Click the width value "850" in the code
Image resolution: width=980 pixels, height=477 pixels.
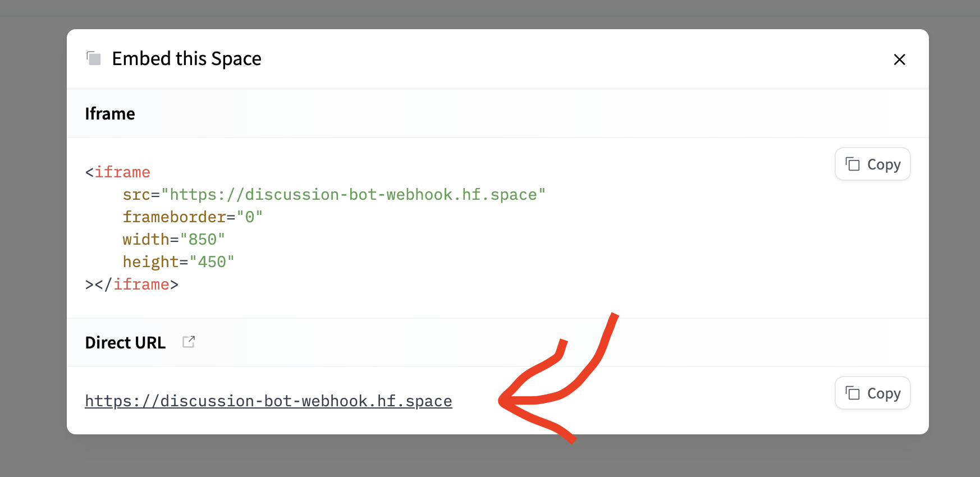(202, 240)
